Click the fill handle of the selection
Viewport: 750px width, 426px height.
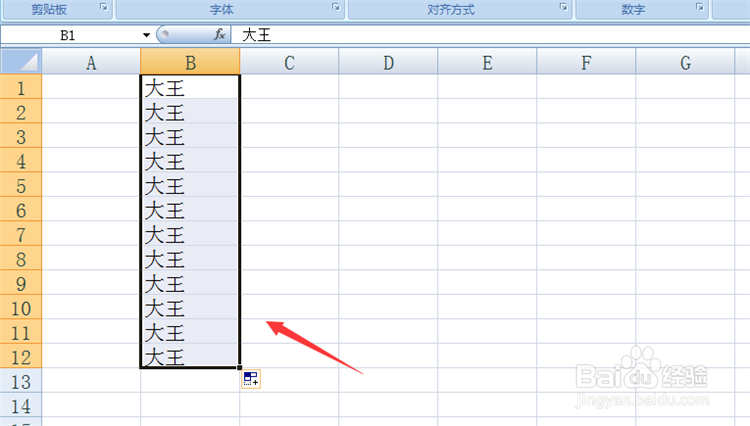pyautogui.click(x=239, y=367)
